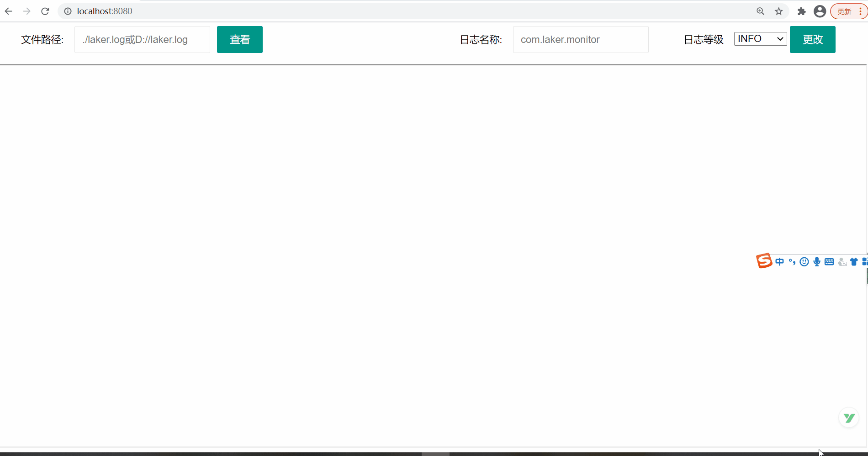
Task: Open the IME emoji panel
Action: click(804, 262)
